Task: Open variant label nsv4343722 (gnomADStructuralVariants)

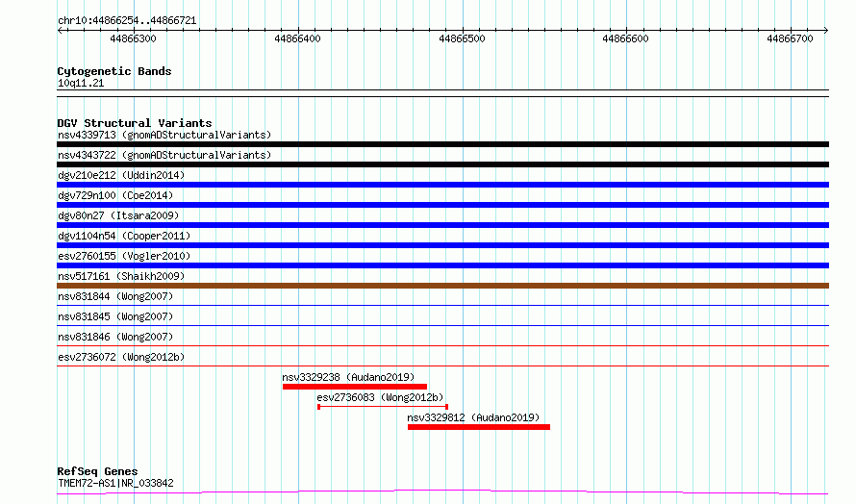Action: click(x=164, y=155)
